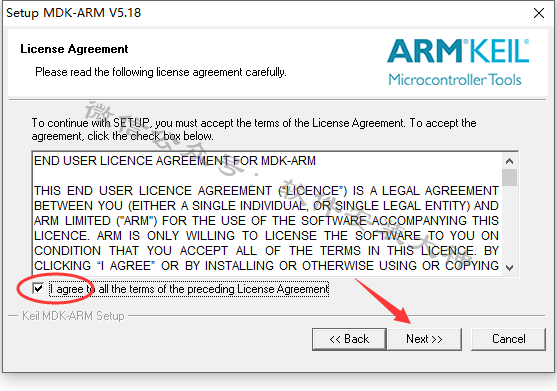Toggle the license agreement checkbox
This screenshot has width=557, height=391.
38,288
